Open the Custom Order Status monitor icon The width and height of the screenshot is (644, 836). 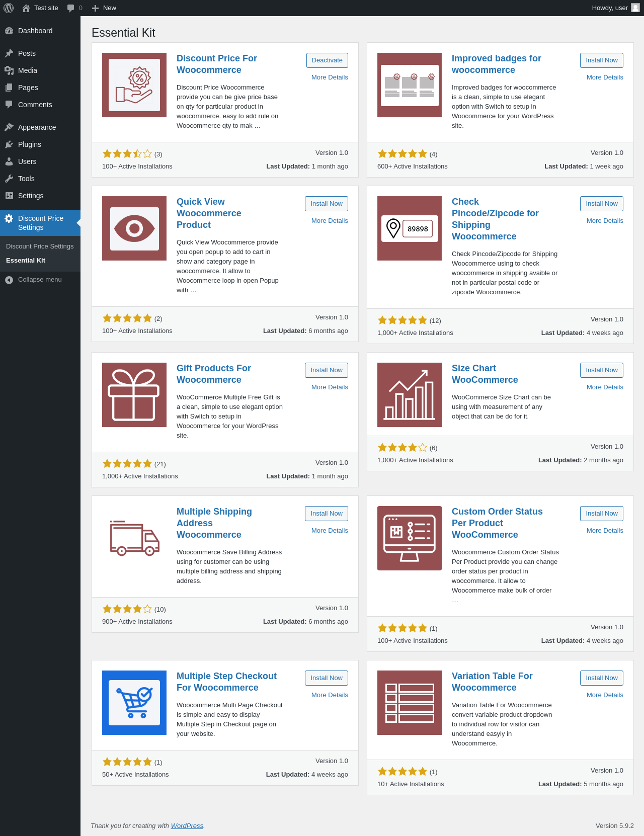pyautogui.click(x=410, y=538)
